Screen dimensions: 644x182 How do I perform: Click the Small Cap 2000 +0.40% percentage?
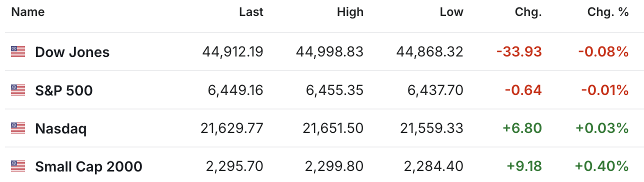602,166
